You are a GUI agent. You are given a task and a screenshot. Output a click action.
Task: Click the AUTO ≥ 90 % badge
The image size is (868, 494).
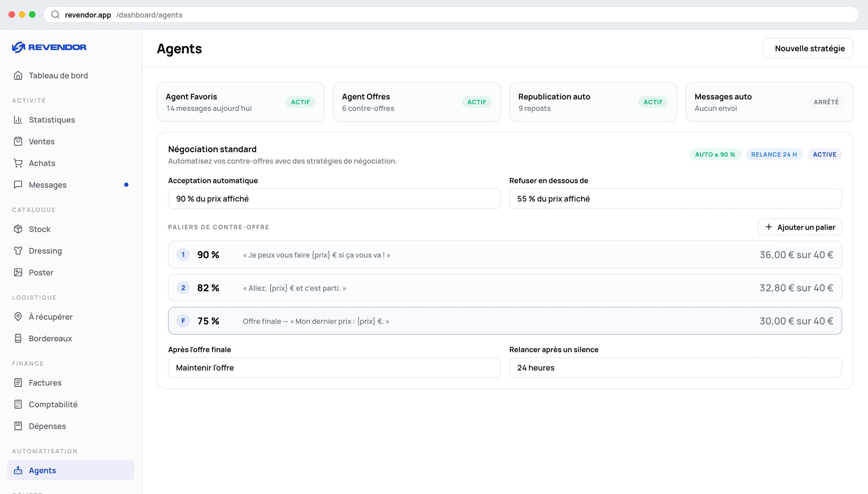pyautogui.click(x=715, y=155)
